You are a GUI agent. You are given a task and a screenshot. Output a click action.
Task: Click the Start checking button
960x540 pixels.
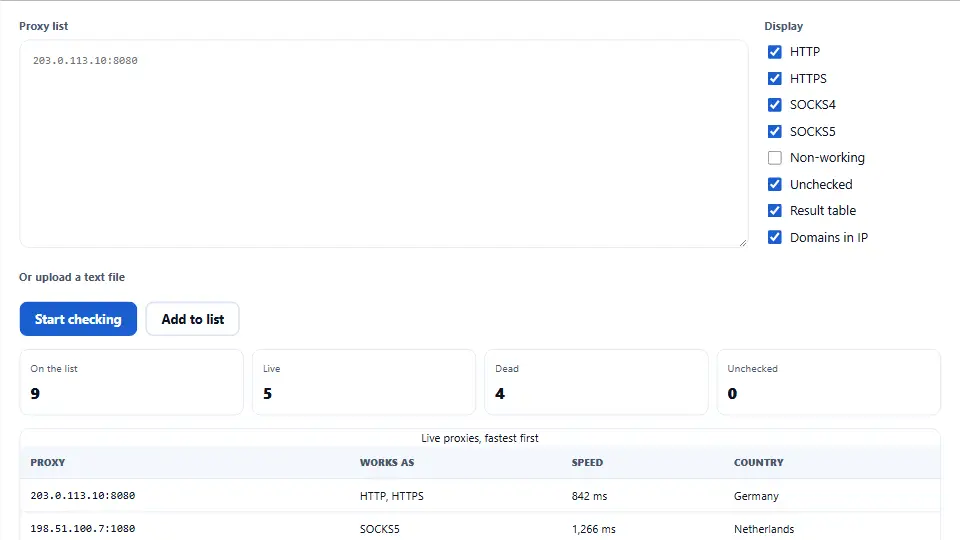click(x=78, y=319)
